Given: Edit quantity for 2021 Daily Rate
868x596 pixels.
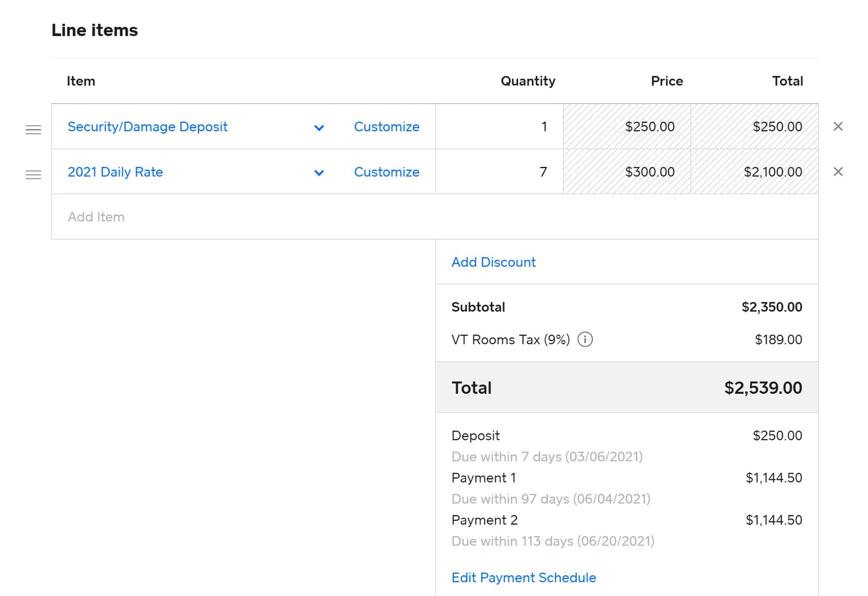Looking at the screenshot, I should (500, 172).
